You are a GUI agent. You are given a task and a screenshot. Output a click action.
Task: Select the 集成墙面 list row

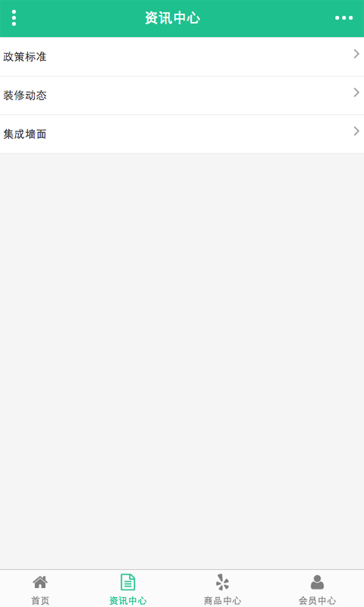[182, 134]
